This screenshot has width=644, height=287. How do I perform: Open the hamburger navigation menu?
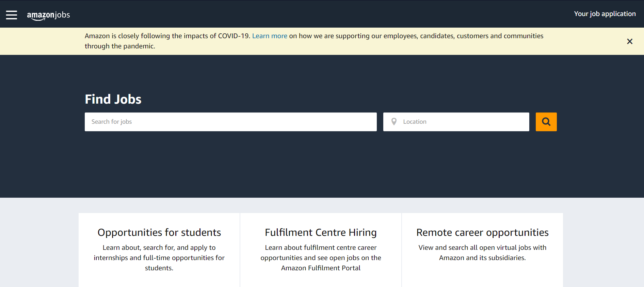tap(12, 15)
